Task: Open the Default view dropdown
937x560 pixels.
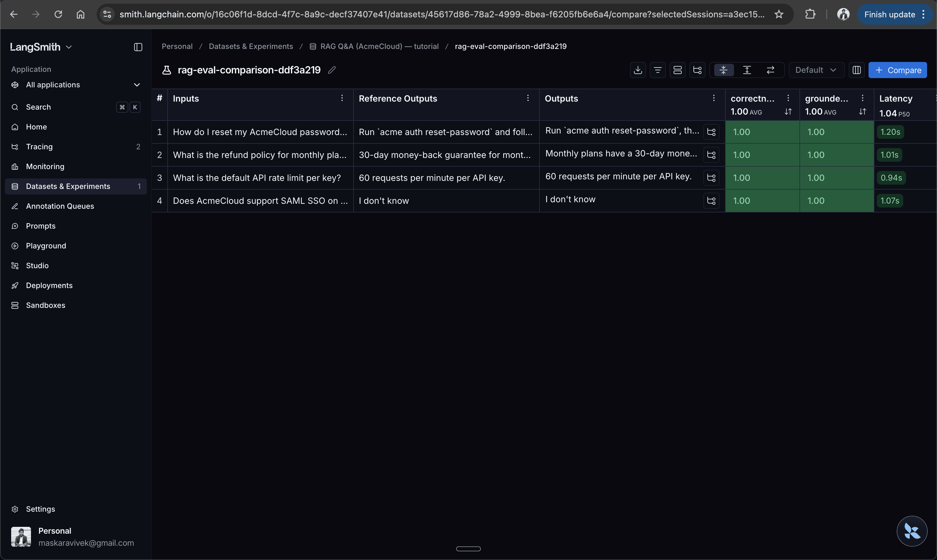Action: point(816,70)
